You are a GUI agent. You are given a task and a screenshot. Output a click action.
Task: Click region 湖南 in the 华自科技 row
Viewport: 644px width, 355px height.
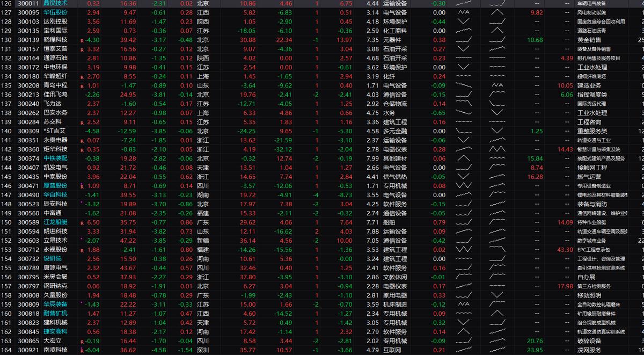[x=203, y=195]
